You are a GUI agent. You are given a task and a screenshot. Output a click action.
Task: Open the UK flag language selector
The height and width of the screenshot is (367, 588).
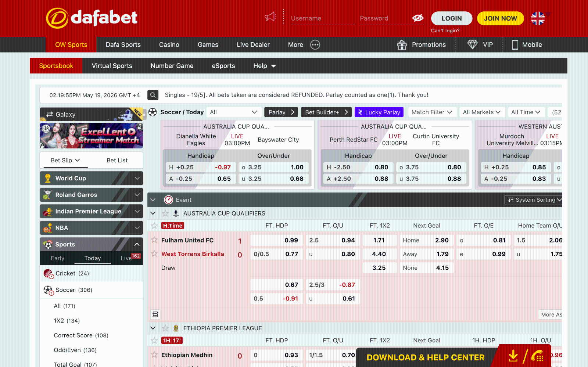pos(538,18)
